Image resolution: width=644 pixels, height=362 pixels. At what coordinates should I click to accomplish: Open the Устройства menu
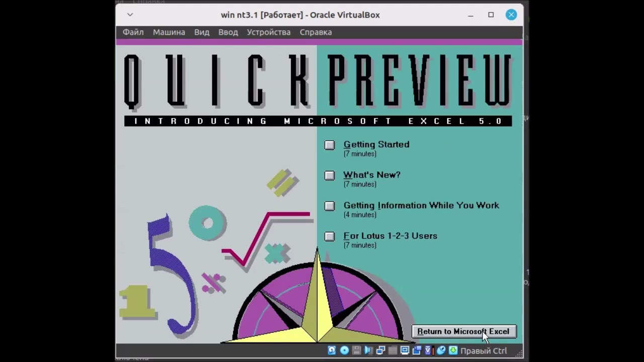[x=269, y=32]
